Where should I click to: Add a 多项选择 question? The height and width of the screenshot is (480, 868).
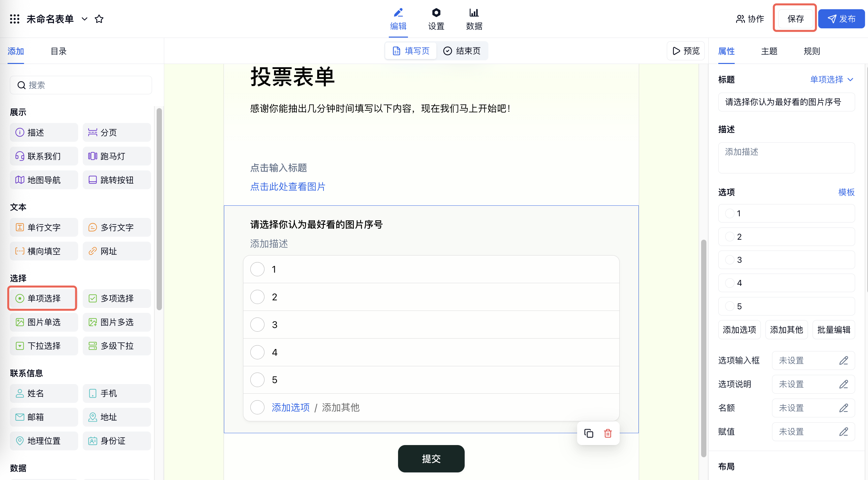point(117,298)
